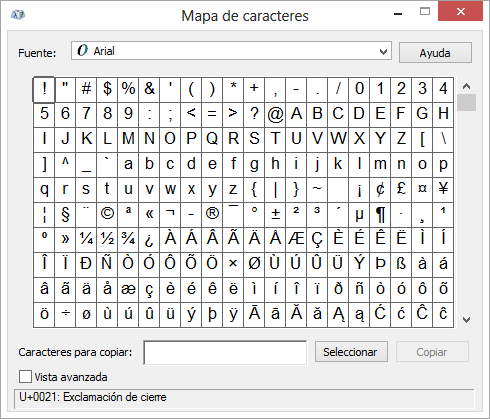Image resolution: width=490 pixels, height=419 pixels.
Task: Click the scrollbar up arrow
Action: click(x=466, y=86)
